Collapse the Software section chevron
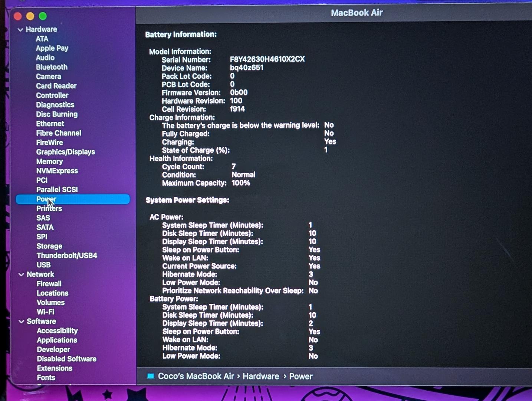532x401 pixels. point(22,322)
